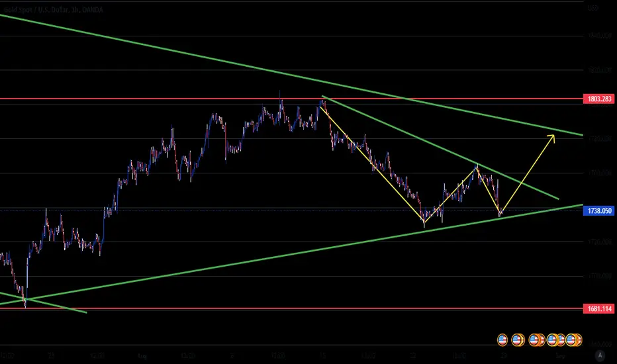Open the leftmost US economic event icon

[x=502, y=340]
